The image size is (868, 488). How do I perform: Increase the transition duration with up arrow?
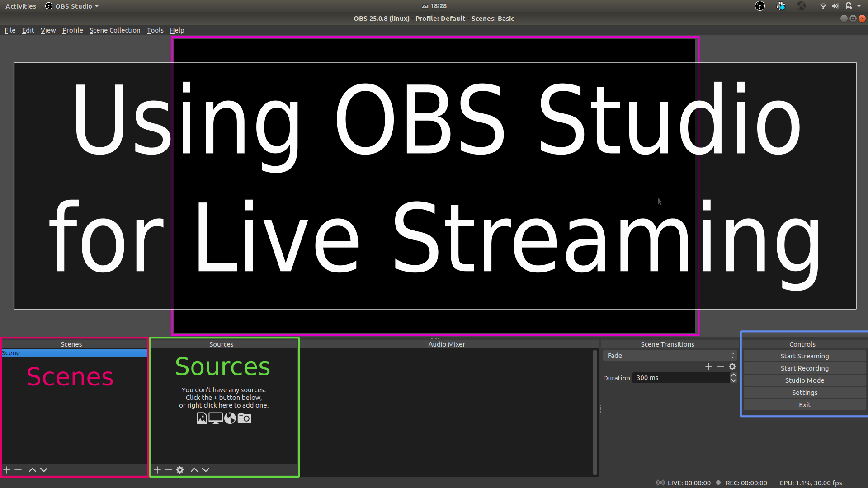click(x=734, y=375)
